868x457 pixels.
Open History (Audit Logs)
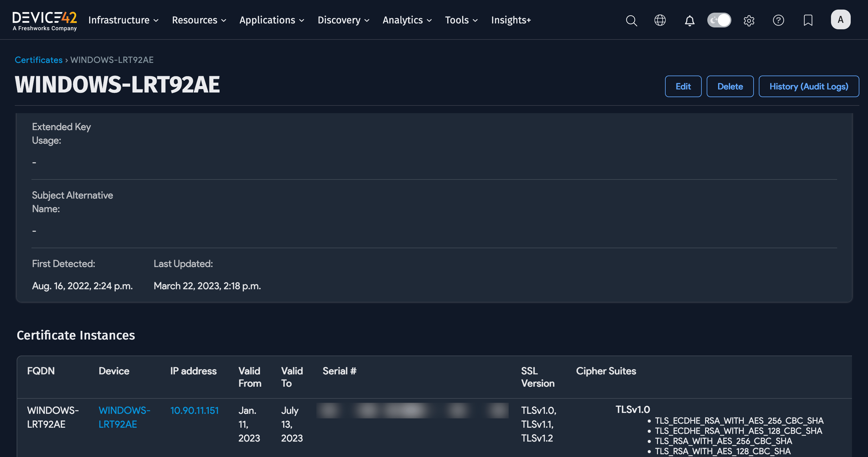point(808,87)
